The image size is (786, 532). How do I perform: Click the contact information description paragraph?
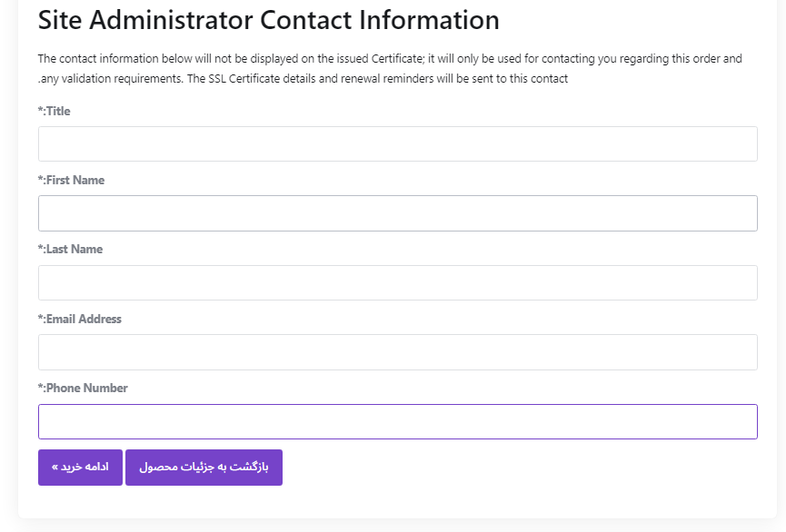[x=388, y=68]
